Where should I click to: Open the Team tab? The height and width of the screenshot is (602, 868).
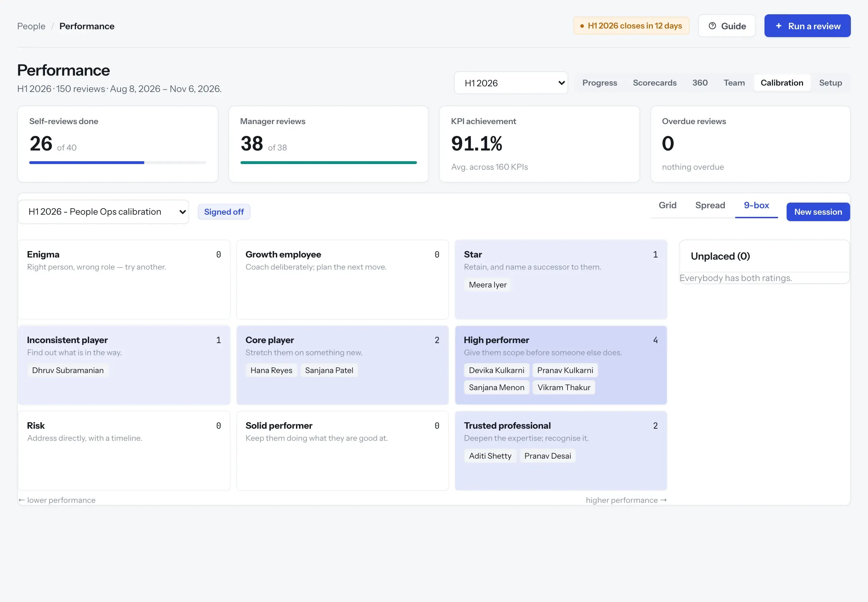tap(734, 83)
